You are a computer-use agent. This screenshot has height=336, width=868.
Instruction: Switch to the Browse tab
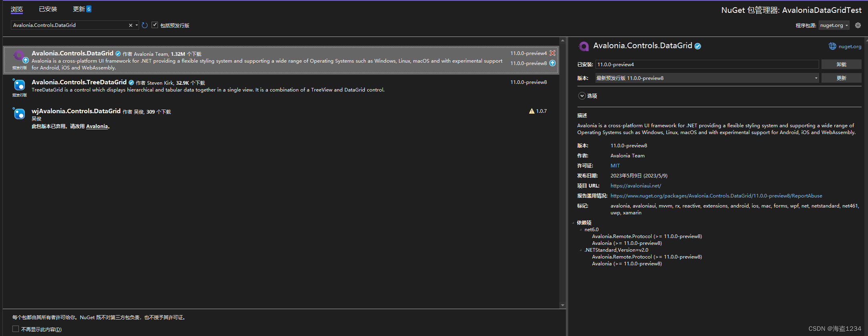pyautogui.click(x=17, y=9)
